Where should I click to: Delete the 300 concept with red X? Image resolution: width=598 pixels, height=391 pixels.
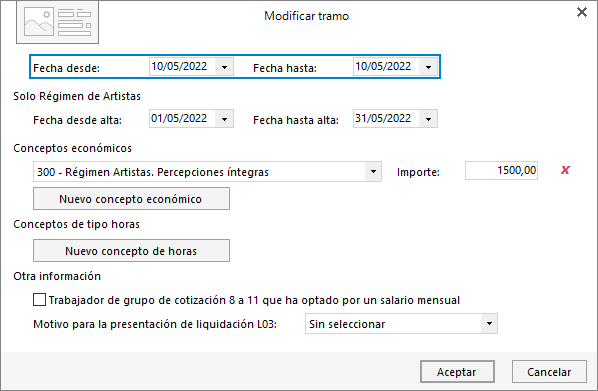[x=565, y=170]
